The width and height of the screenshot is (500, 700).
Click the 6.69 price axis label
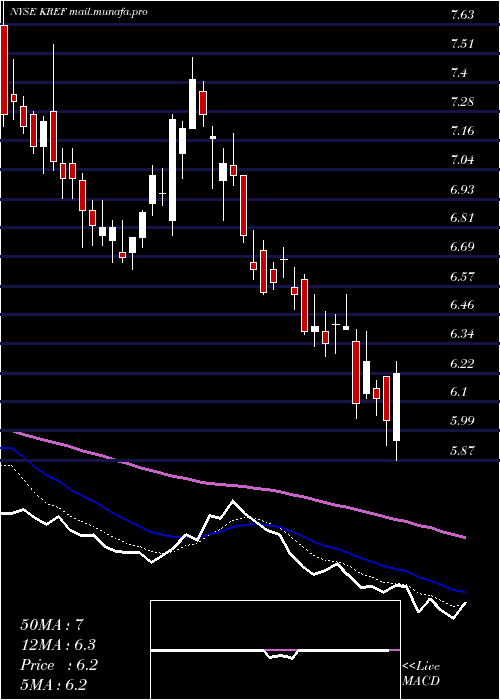tap(462, 247)
